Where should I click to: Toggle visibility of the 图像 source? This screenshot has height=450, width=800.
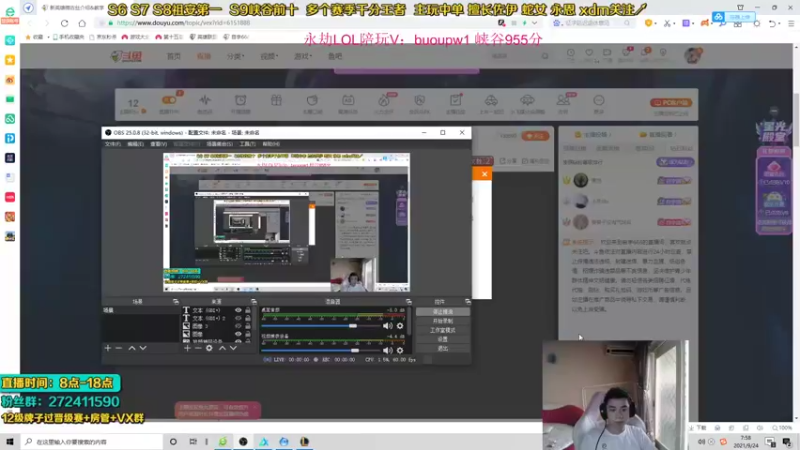238,334
